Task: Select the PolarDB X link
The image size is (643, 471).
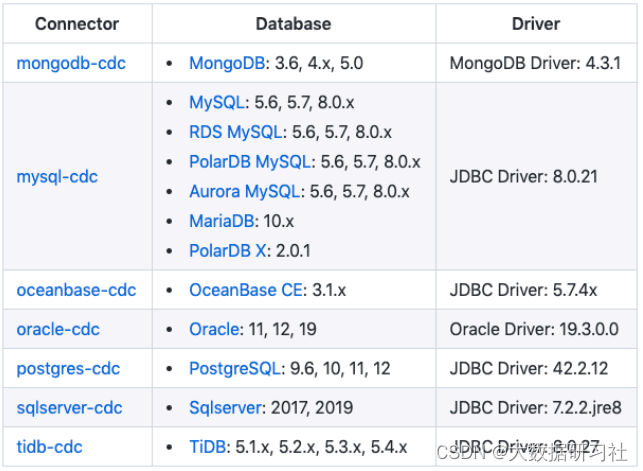Action: click(228, 251)
